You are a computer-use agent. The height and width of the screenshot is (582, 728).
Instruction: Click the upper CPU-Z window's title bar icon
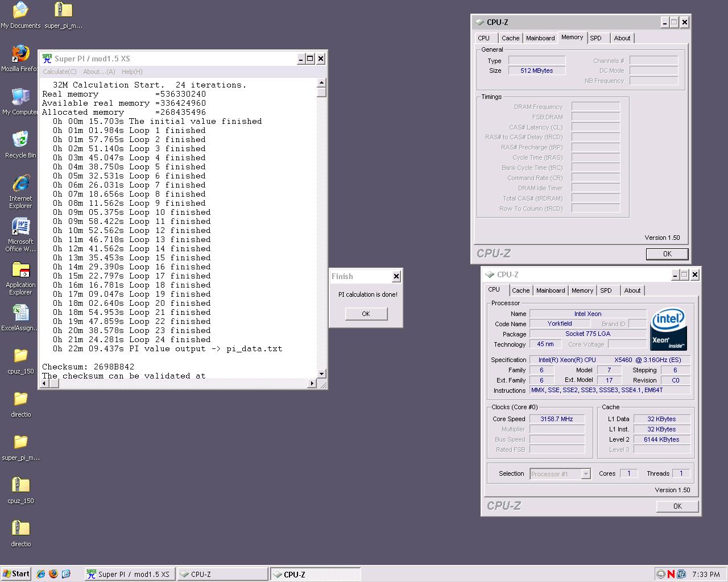[479, 22]
